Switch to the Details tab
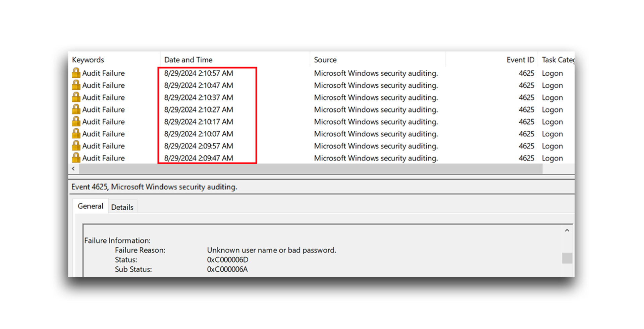 pyautogui.click(x=122, y=207)
